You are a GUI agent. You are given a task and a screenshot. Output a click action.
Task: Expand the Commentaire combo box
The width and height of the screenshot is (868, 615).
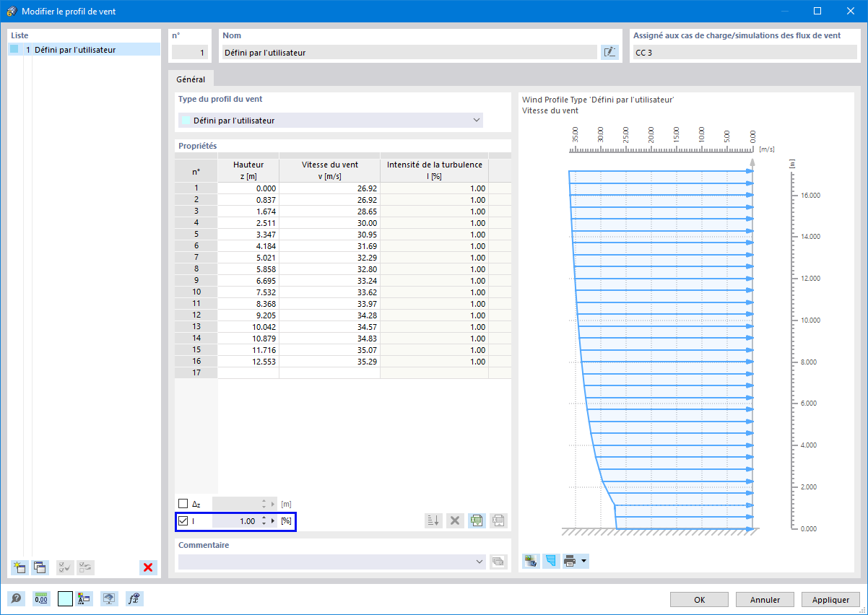(x=480, y=562)
